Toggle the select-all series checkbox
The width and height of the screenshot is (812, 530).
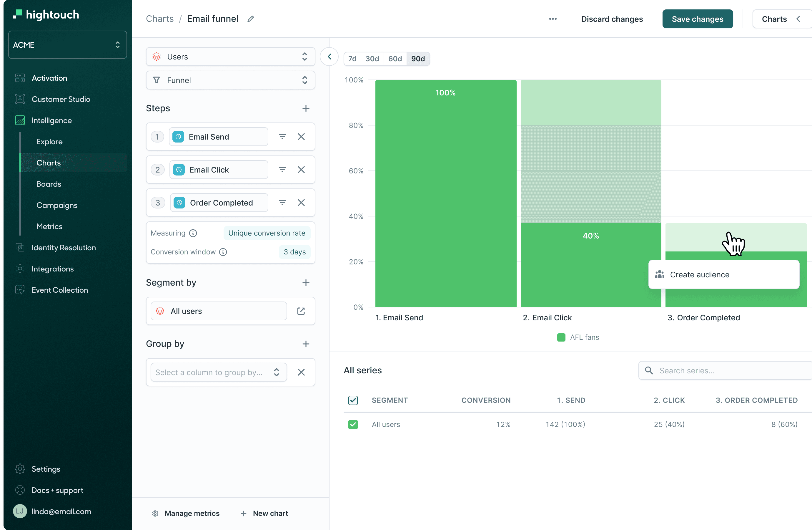(353, 400)
